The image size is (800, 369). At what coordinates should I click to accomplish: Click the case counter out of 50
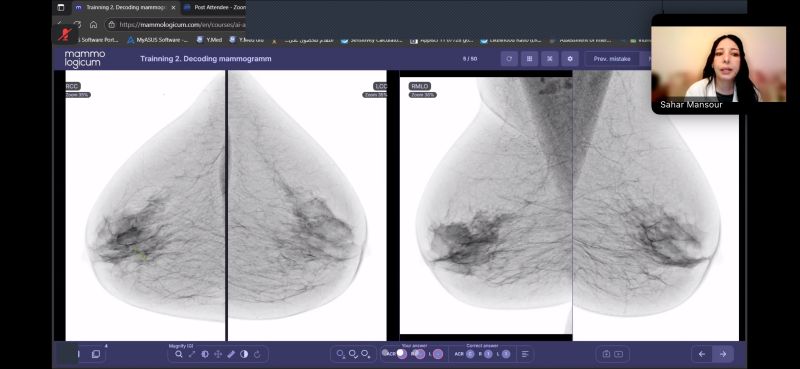[470, 59]
